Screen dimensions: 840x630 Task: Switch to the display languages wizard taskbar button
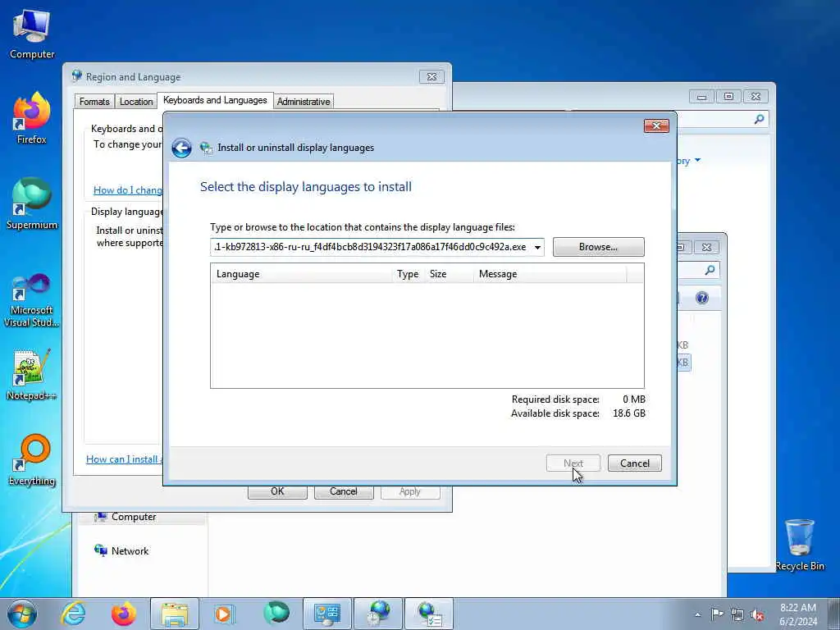coord(428,614)
